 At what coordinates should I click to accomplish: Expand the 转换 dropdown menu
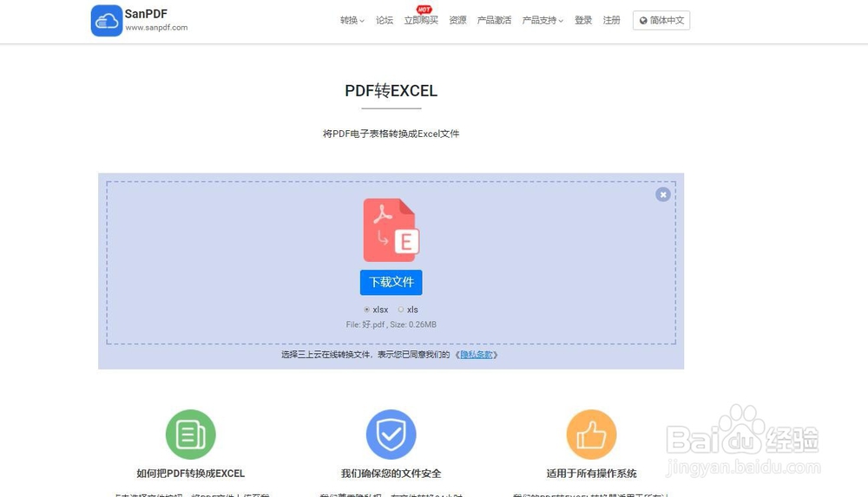click(x=352, y=21)
